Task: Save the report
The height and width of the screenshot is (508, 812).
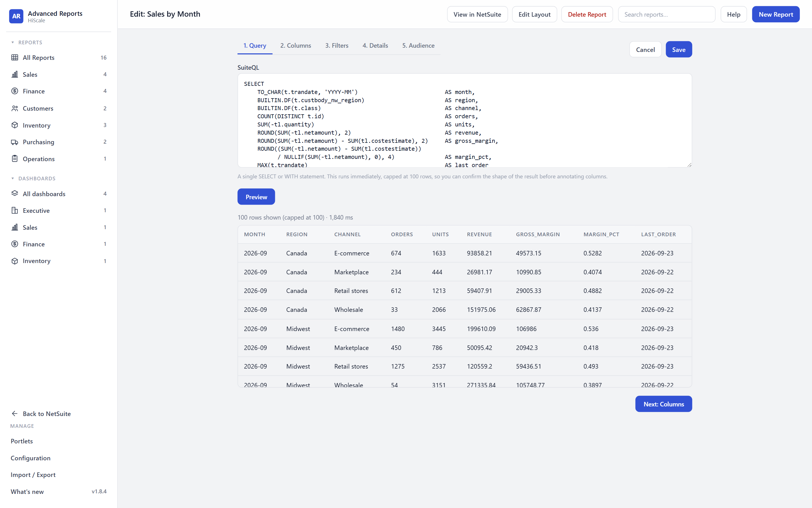Action: click(678, 49)
